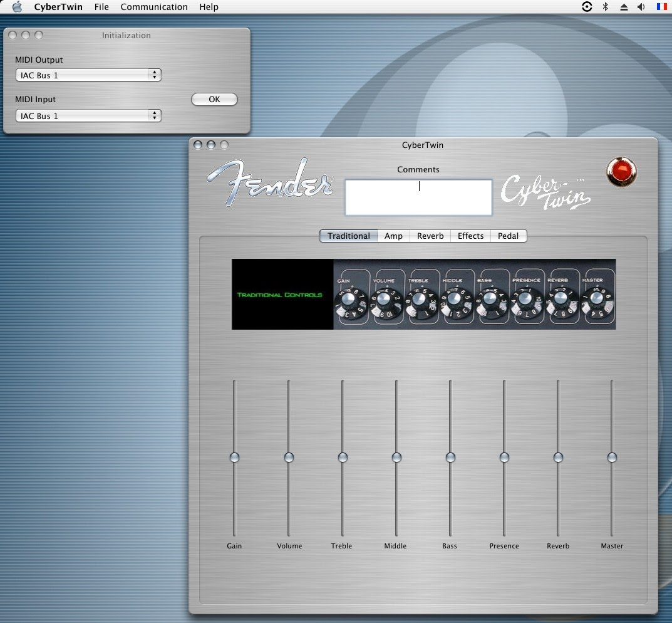Open the Communication menu
Viewport: 672px width, 623px height.
[154, 7]
